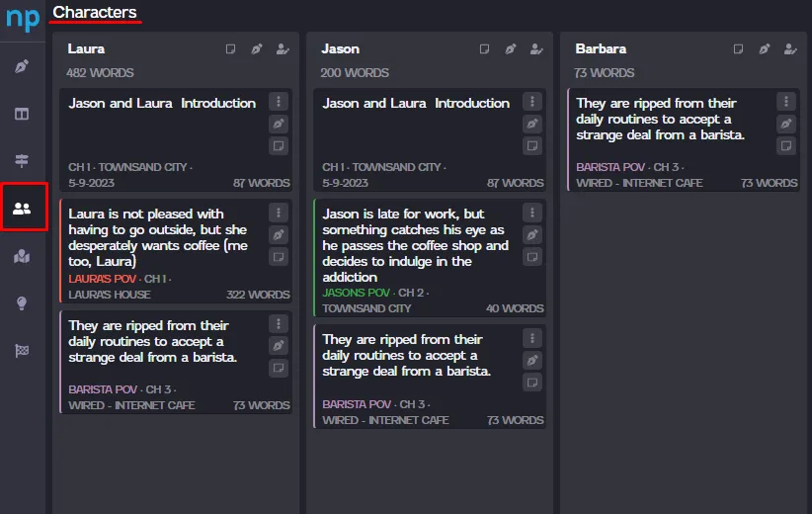Click note icon on Barbara's barista deal card

pyautogui.click(x=786, y=146)
